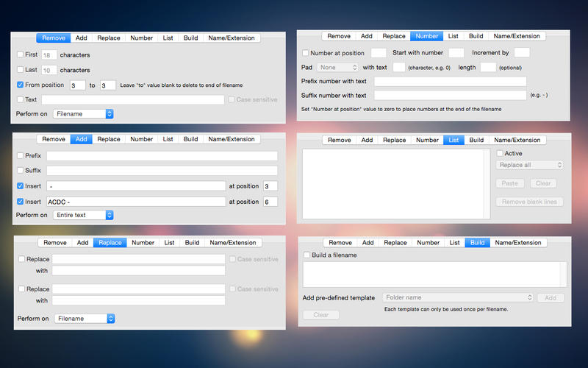Enable the First characters checkbox
588x368 pixels.
[21, 55]
